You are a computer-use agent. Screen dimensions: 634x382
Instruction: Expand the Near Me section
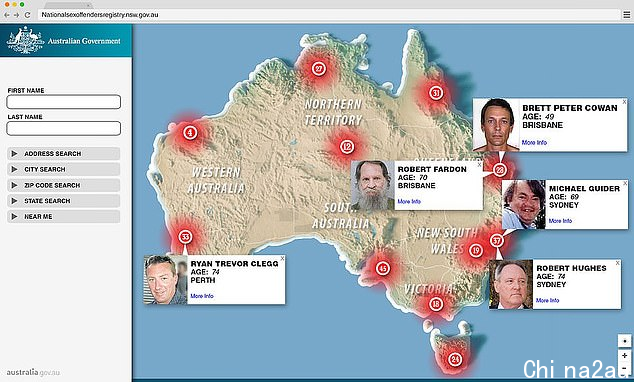click(x=63, y=217)
